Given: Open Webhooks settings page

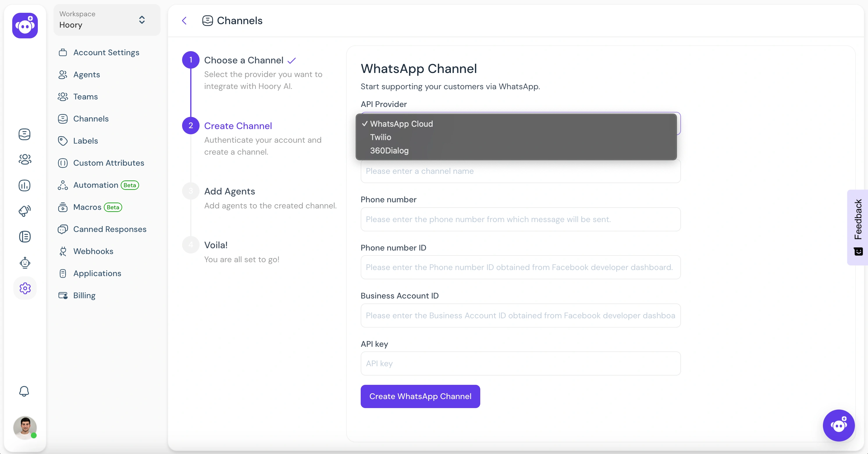Looking at the screenshot, I should 93,252.
